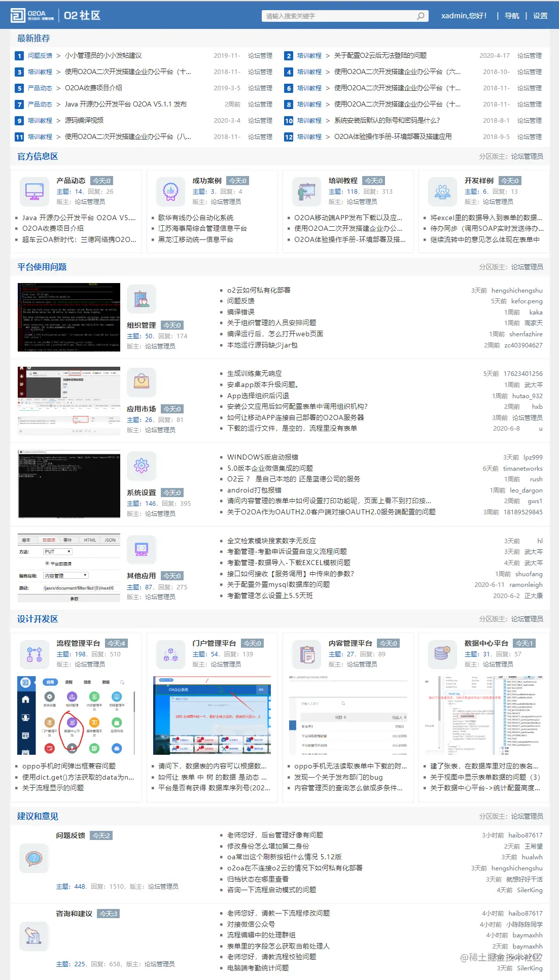The width and height of the screenshot is (559, 980).
Task: Open the 内容管理平台 clipboard icon
Action: pyautogui.click(x=306, y=654)
